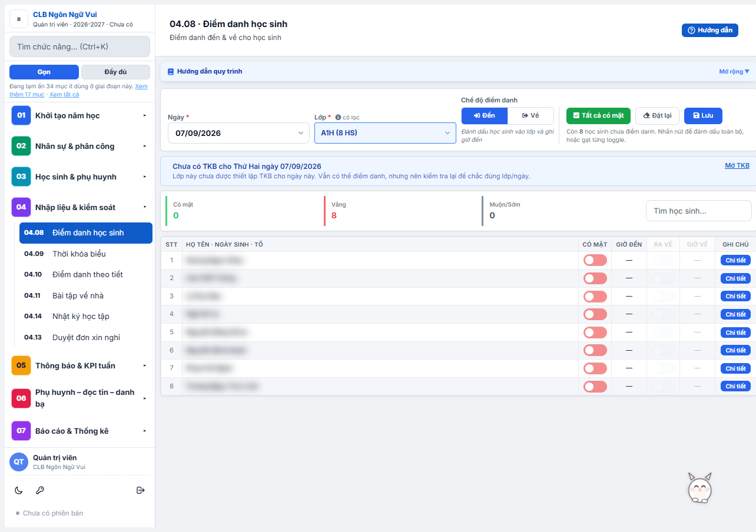Click the book icon beside Hướng dẫn quy trình
The height and width of the screenshot is (532, 756).
pos(171,72)
